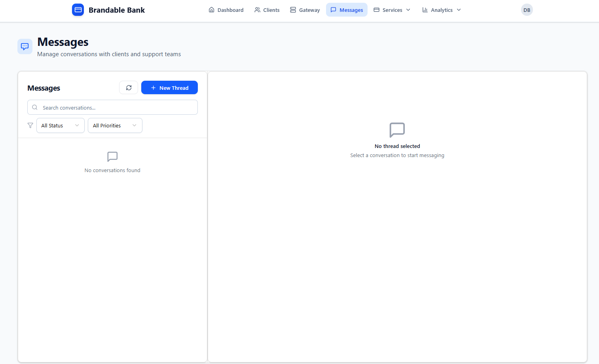
Task: Click the Brandable Bank logo icon
Action: coord(78,10)
